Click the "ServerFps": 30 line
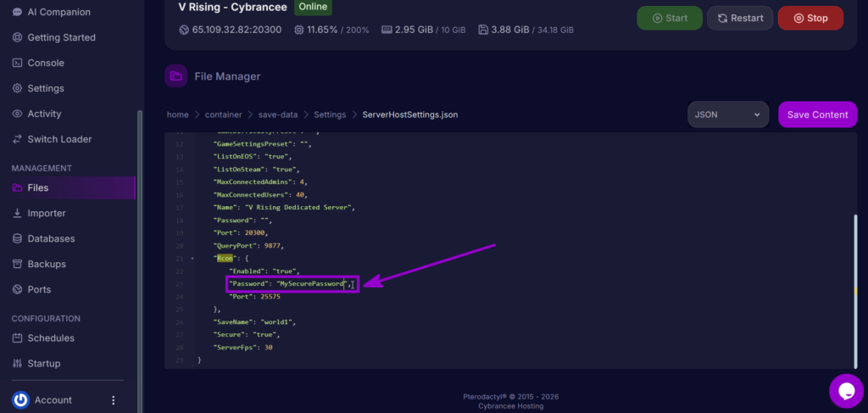The image size is (868, 413). click(243, 348)
